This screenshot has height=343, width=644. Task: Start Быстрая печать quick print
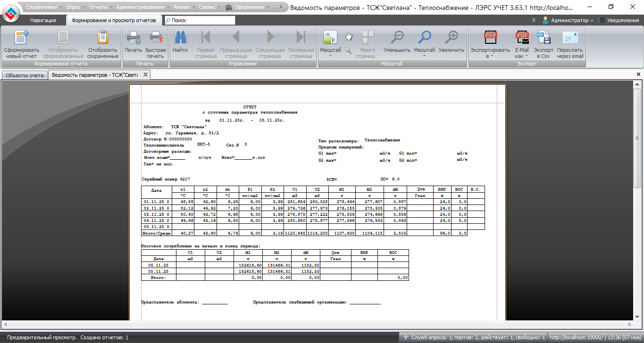[155, 38]
